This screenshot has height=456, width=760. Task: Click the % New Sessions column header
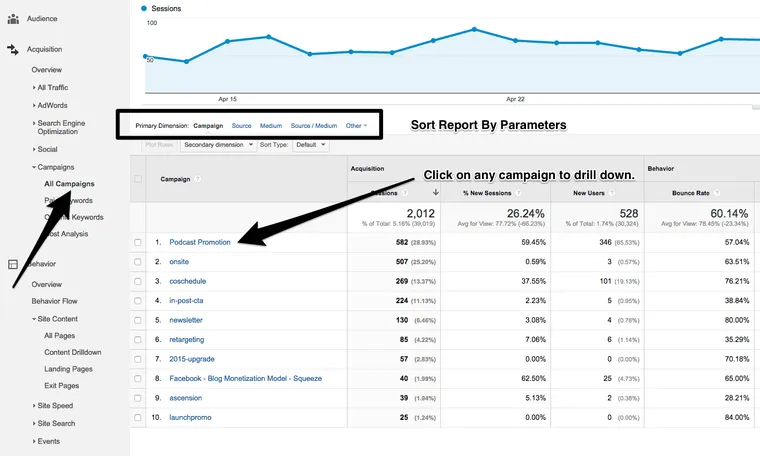[487, 193]
